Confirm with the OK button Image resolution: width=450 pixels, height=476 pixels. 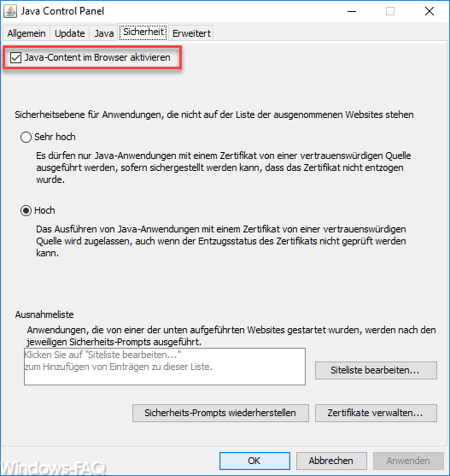click(x=254, y=461)
